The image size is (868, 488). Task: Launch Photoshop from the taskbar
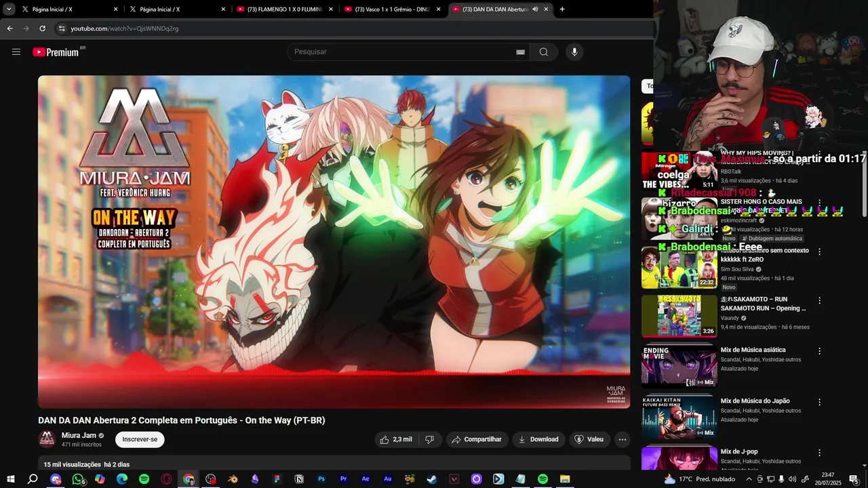point(321,479)
